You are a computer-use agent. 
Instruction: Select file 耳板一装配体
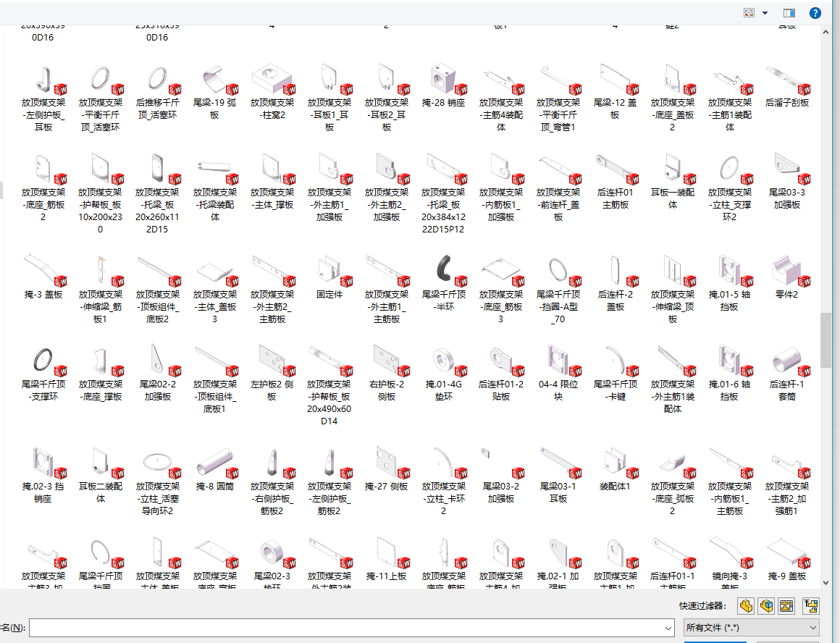(672, 182)
